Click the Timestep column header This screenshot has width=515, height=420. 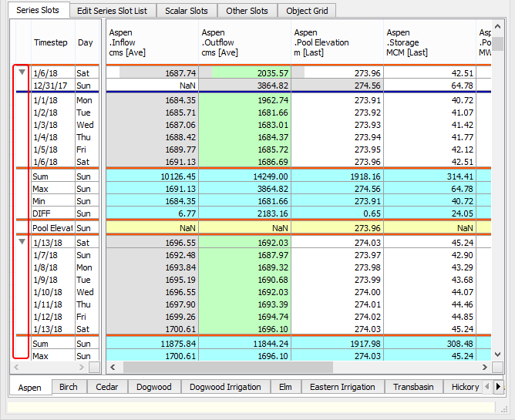[51, 43]
